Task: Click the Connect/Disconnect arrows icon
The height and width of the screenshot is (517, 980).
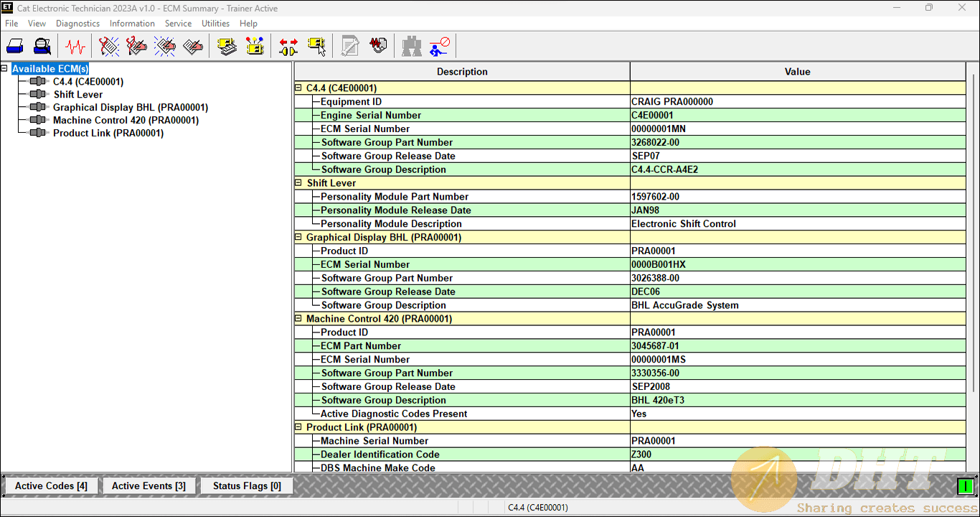Action: (288, 46)
